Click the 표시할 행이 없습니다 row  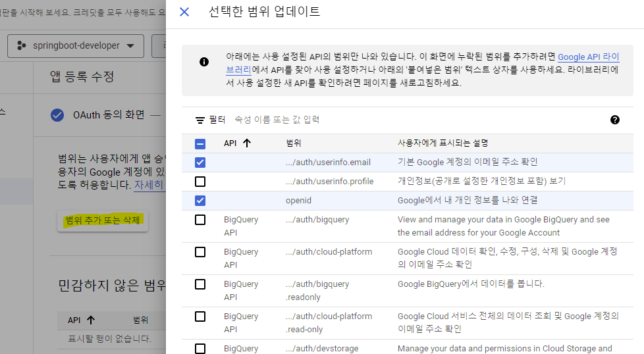tap(109, 339)
